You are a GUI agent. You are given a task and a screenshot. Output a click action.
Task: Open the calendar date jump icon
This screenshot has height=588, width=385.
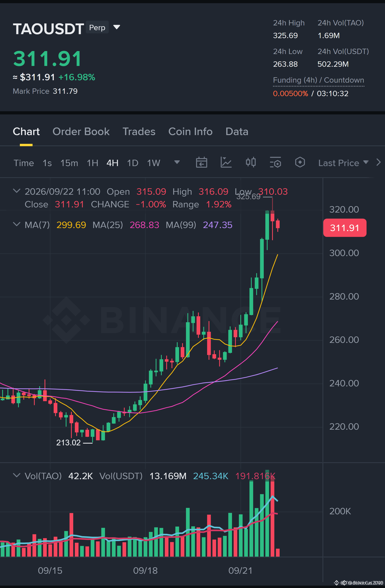(x=201, y=162)
